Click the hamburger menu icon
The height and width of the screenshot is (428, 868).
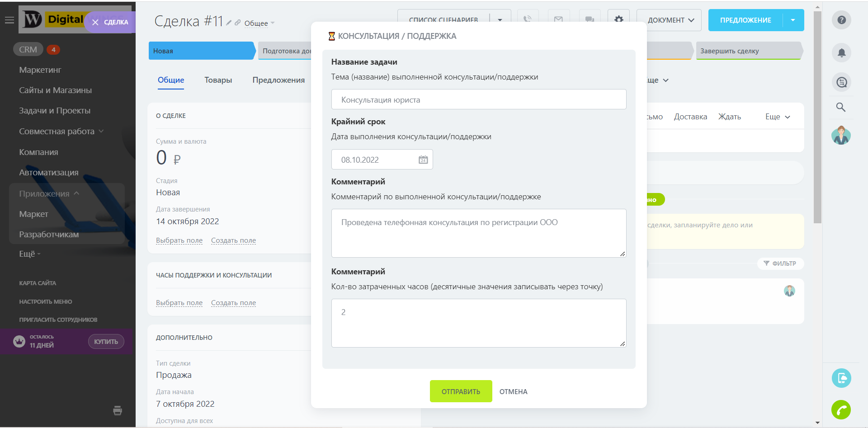click(x=9, y=20)
